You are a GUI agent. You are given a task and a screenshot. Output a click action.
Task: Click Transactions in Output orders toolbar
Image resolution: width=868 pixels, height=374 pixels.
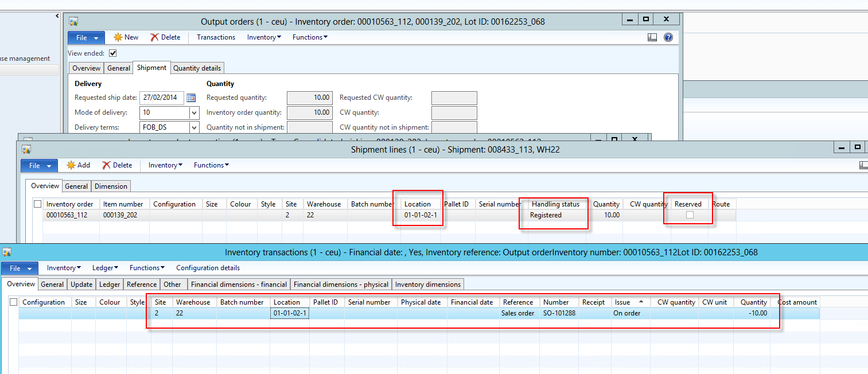(x=216, y=37)
